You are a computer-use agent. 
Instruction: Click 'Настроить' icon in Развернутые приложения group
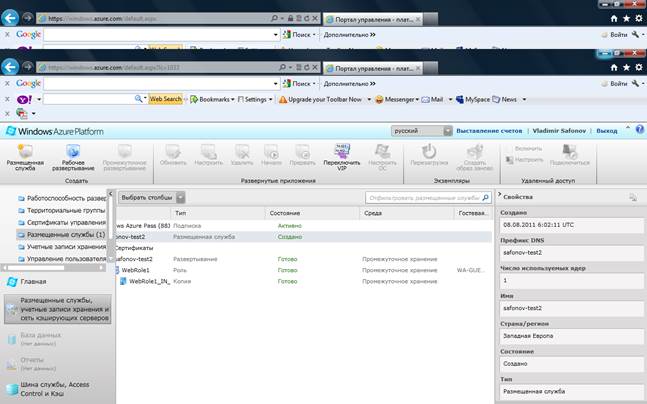209,155
